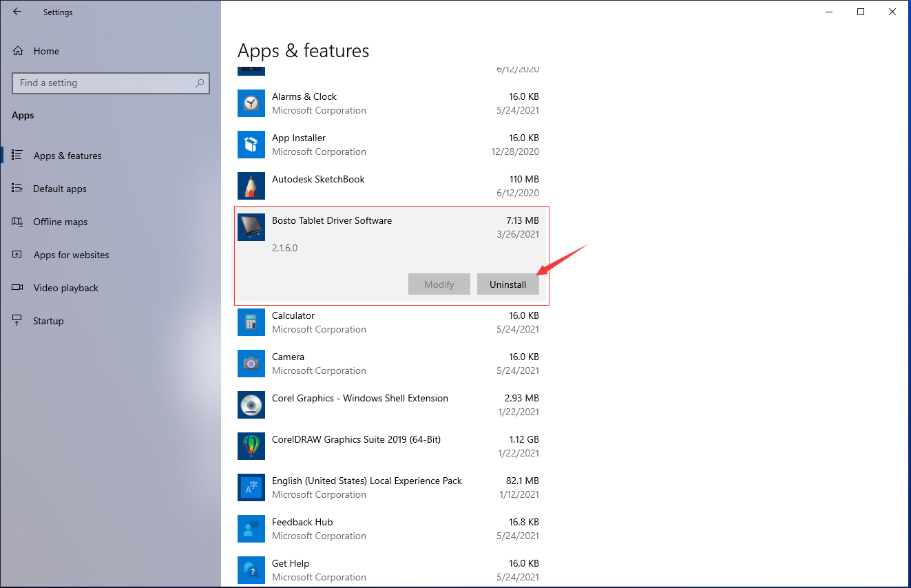Click the greyed Modify button
The image size is (911, 588).
click(x=439, y=284)
